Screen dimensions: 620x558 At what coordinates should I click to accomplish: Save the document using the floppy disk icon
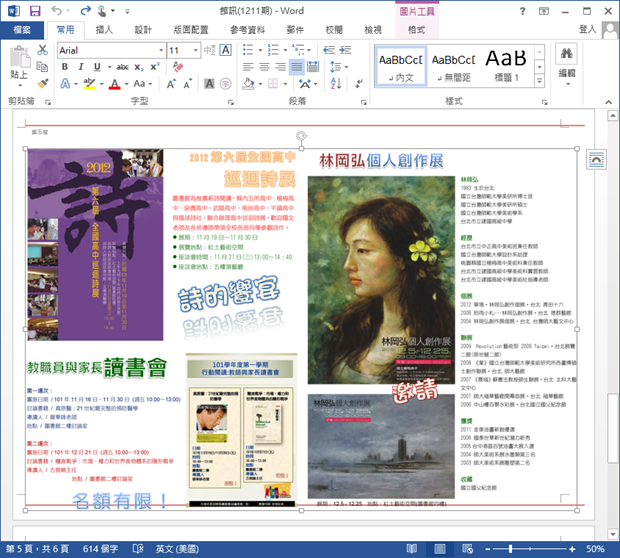tap(35, 11)
